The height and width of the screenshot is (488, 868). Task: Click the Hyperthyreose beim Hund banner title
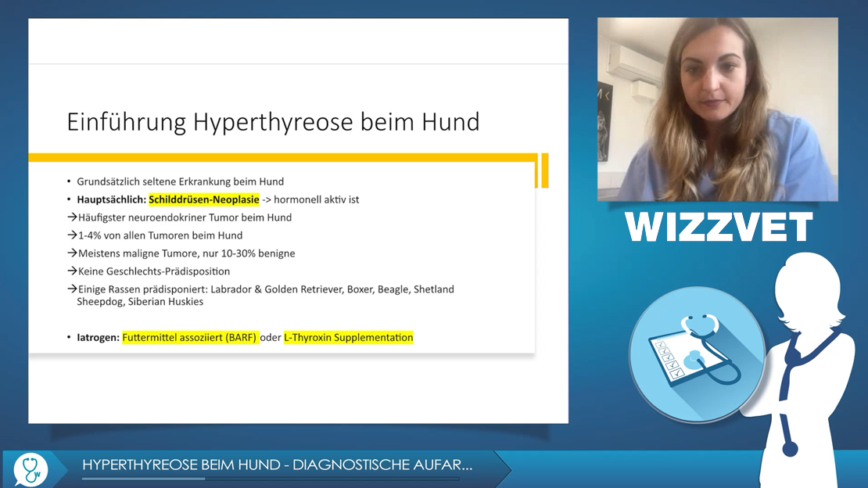tap(277, 465)
